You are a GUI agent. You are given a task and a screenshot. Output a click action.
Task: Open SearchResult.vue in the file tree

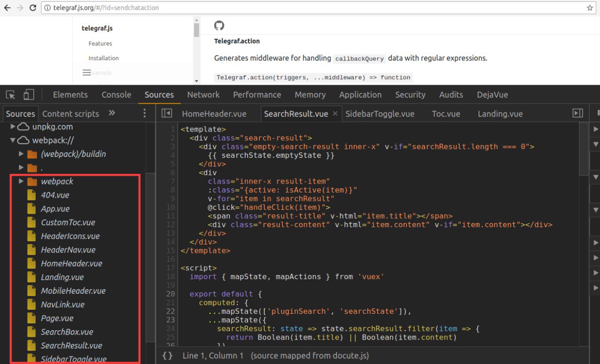[71, 345]
